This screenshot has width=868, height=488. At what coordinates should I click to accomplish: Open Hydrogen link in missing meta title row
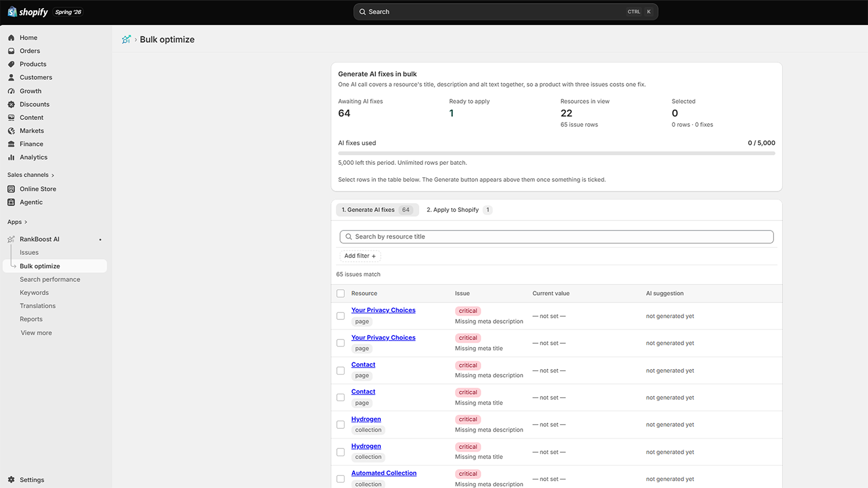[x=366, y=446]
